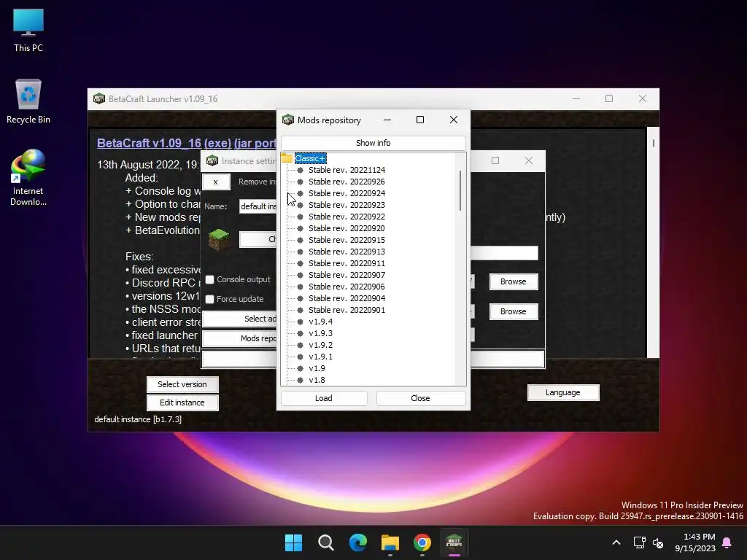Open the notifications bell icon
This screenshot has width=747, height=560.
pyautogui.click(x=727, y=542)
